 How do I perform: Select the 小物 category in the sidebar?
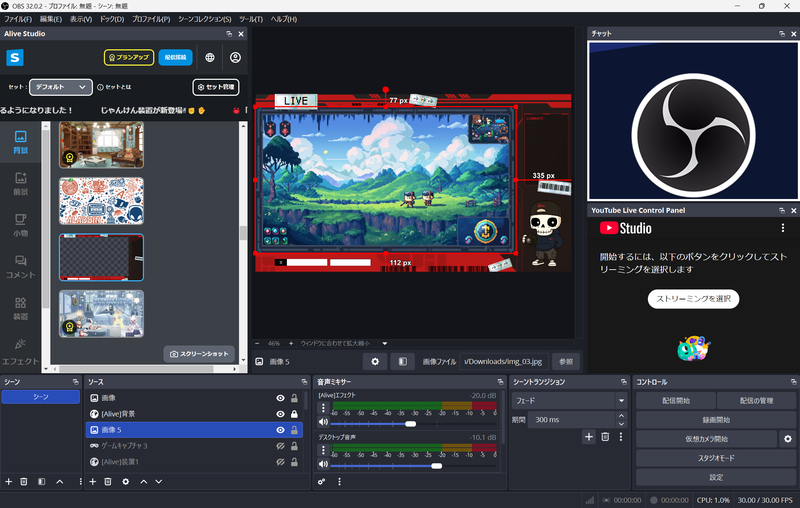pyautogui.click(x=20, y=225)
